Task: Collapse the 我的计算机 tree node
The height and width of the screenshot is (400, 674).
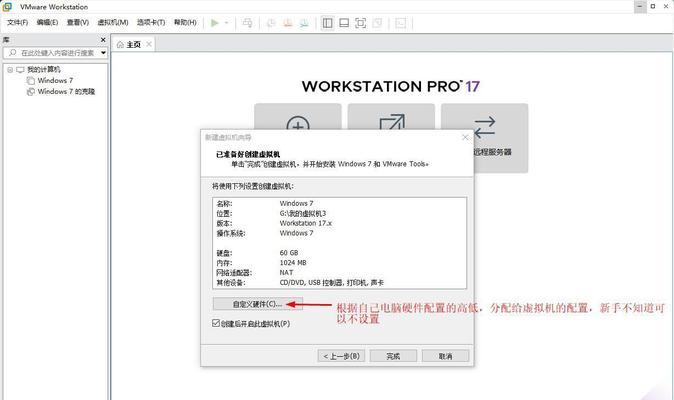Action: tap(10, 70)
